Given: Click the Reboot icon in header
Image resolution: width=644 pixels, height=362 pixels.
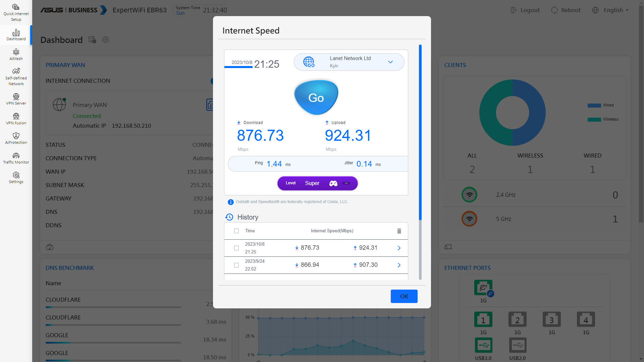Looking at the screenshot, I should coord(554,10).
